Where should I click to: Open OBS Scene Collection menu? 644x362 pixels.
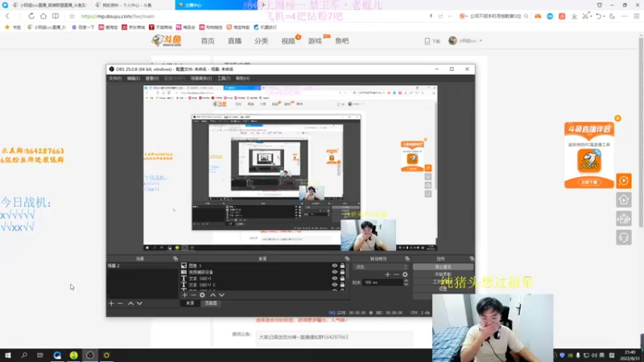tap(201, 78)
